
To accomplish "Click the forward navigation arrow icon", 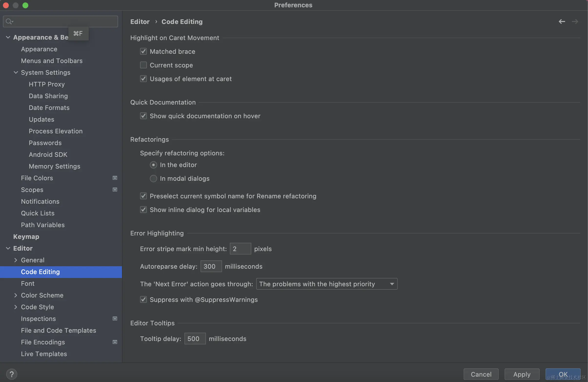I will pyautogui.click(x=575, y=21).
